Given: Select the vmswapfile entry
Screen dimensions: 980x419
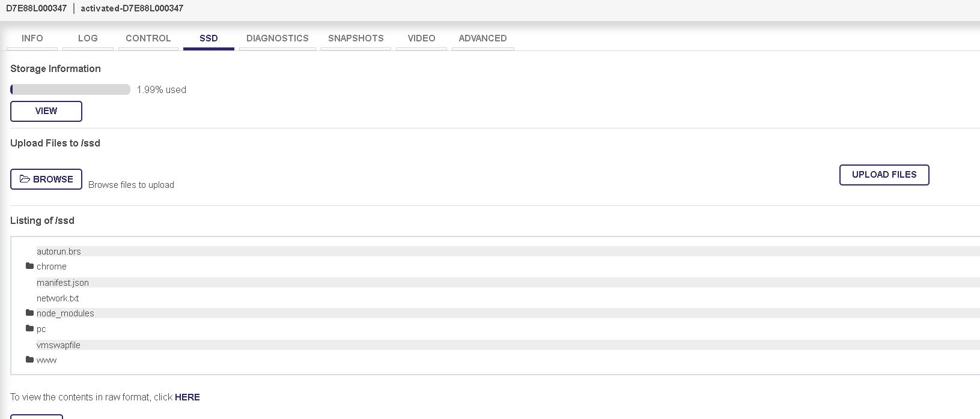Looking at the screenshot, I should 58,345.
